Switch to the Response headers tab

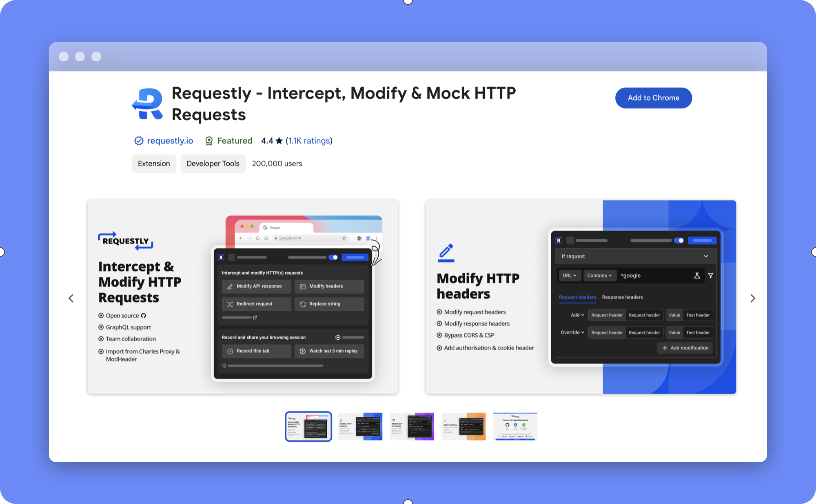623,297
